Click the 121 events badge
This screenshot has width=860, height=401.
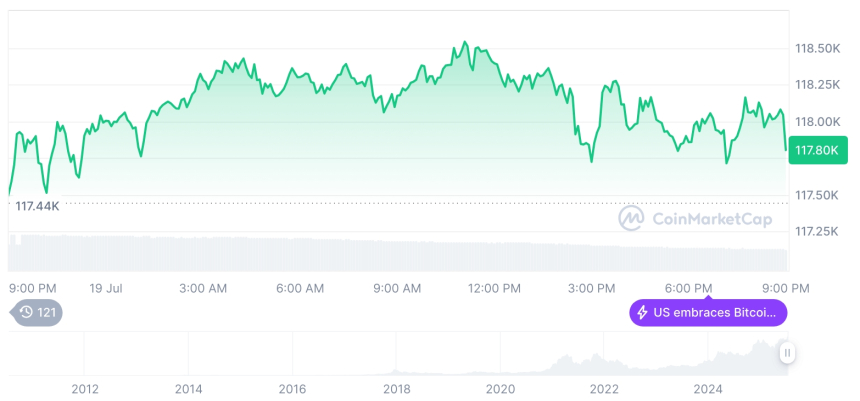point(37,313)
